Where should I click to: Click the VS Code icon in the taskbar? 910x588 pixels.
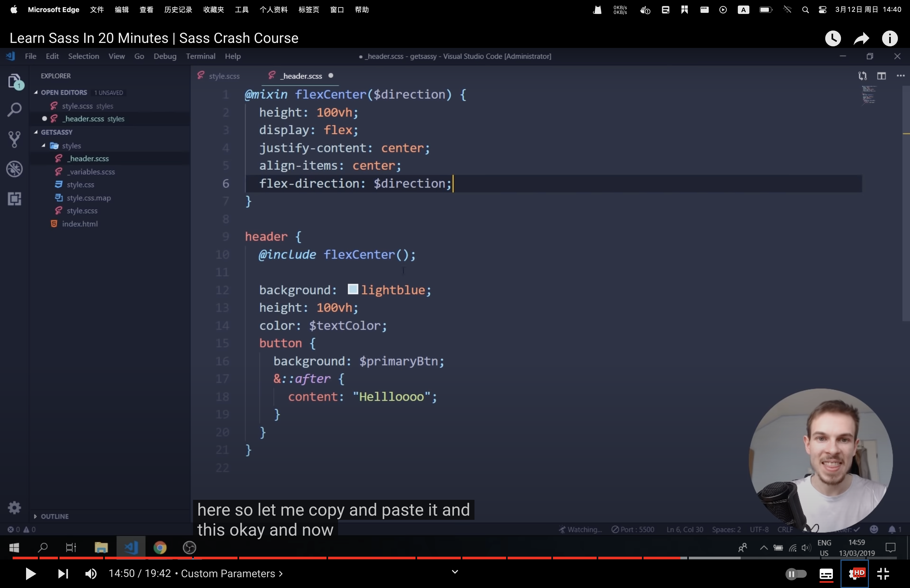[131, 548]
